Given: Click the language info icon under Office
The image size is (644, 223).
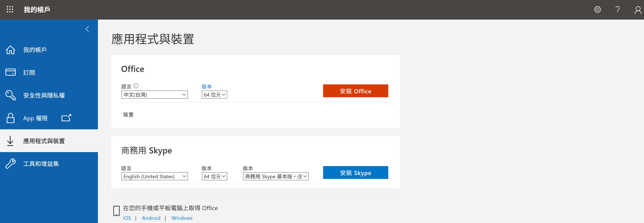Looking at the screenshot, I should (x=136, y=86).
